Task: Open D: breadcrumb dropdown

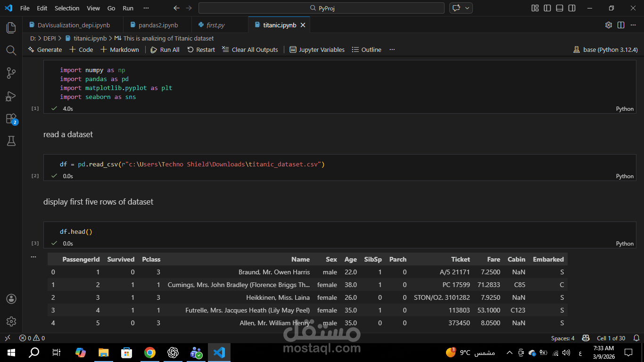Action: coord(33,38)
